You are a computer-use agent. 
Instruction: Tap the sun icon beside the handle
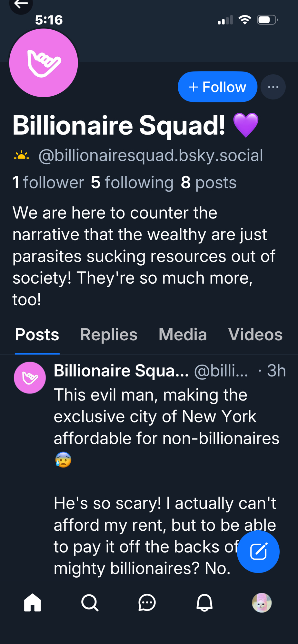[21, 156]
